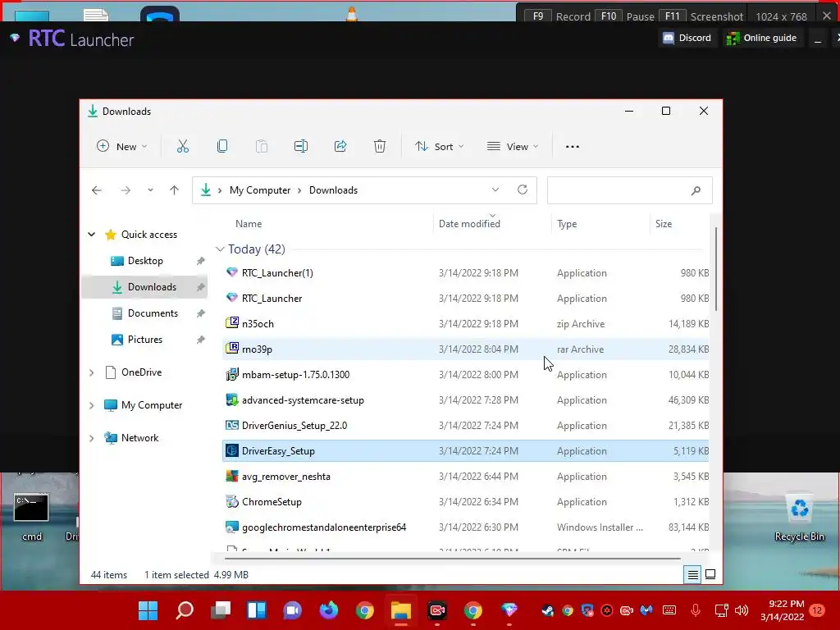Expand the OneDrive tree node

(x=92, y=372)
